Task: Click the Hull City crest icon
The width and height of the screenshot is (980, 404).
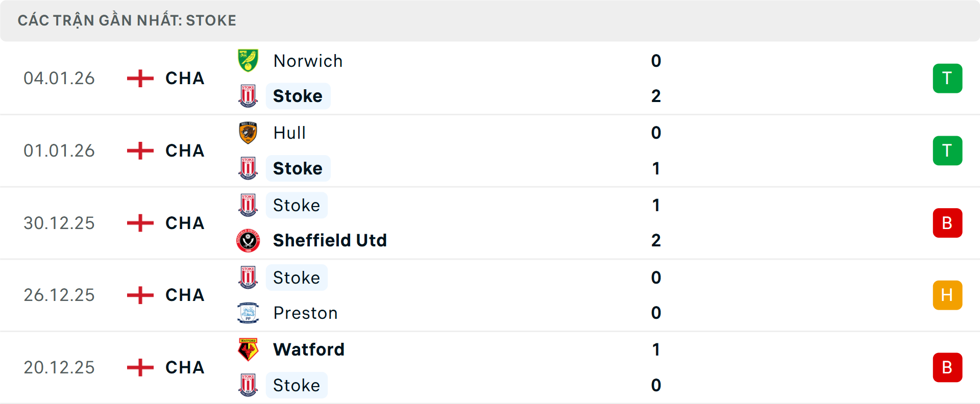Action: (248, 133)
